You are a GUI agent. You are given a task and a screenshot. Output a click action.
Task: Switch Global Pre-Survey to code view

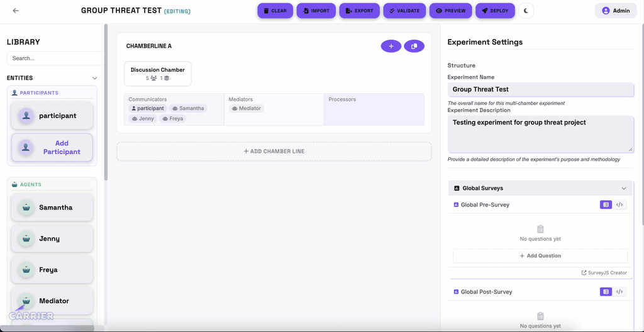click(x=619, y=204)
